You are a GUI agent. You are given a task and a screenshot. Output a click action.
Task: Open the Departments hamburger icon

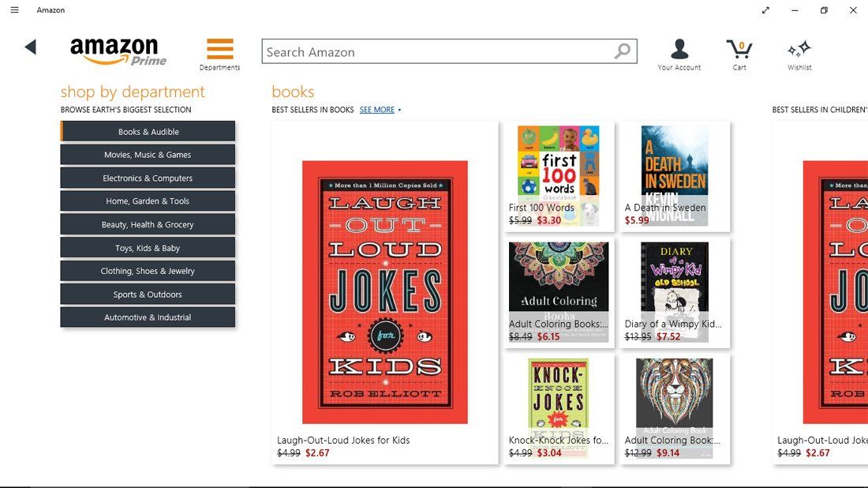point(220,49)
